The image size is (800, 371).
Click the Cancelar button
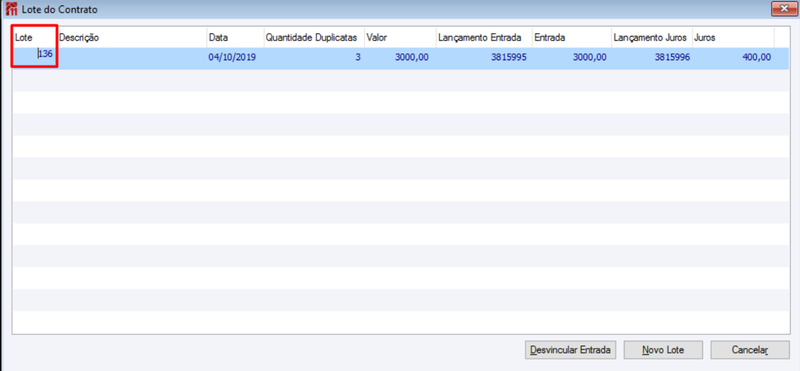750,350
